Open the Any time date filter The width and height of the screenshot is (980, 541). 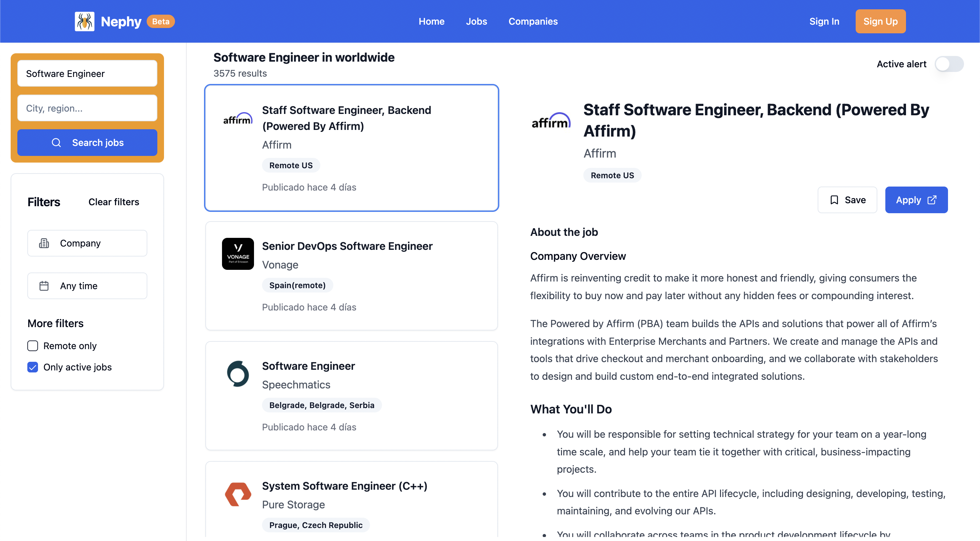point(87,285)
